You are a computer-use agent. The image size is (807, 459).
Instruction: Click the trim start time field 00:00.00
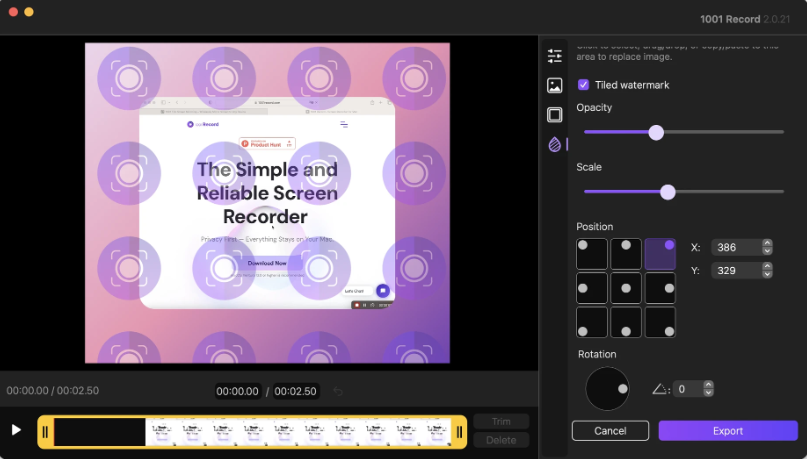point(237,391)
